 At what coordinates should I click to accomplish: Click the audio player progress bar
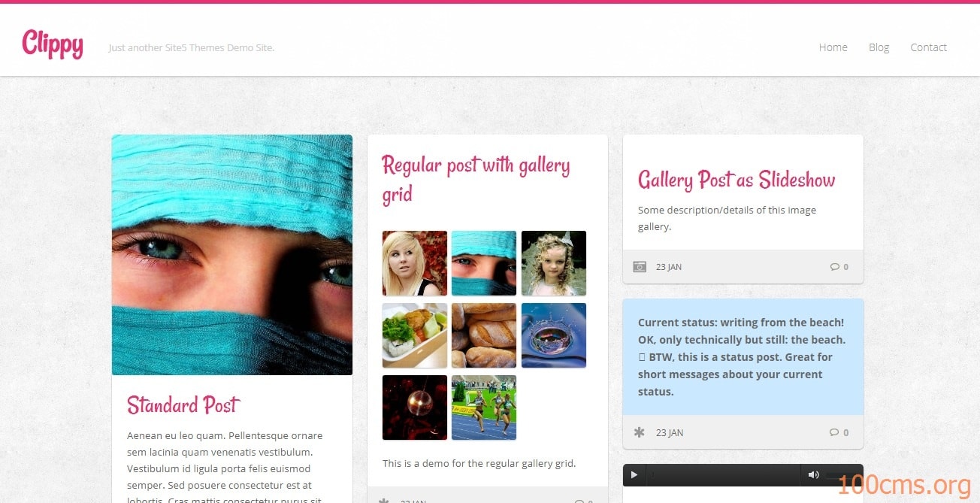(725, 475)
